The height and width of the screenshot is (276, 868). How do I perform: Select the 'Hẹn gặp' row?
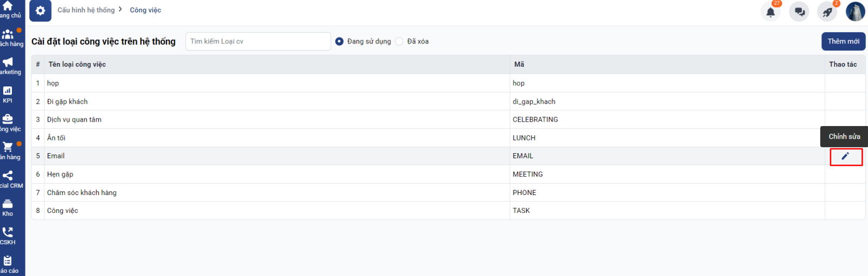coord(60,174)
